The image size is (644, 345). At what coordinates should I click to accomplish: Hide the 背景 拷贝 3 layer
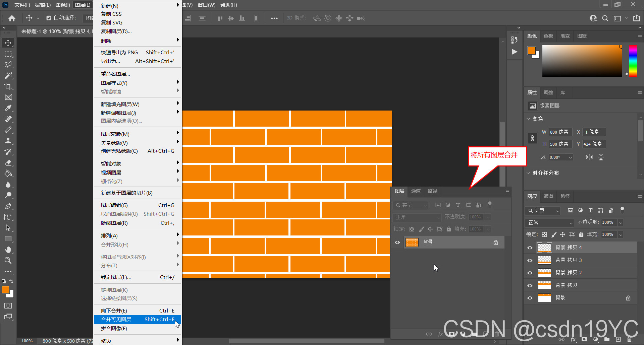click(530, 260)
